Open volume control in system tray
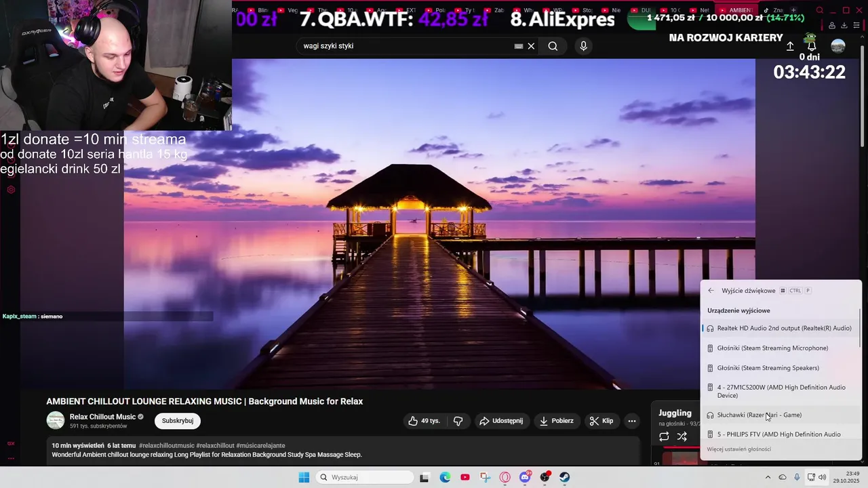Viewport: 868px width, 488px height. tap(823, 477)
